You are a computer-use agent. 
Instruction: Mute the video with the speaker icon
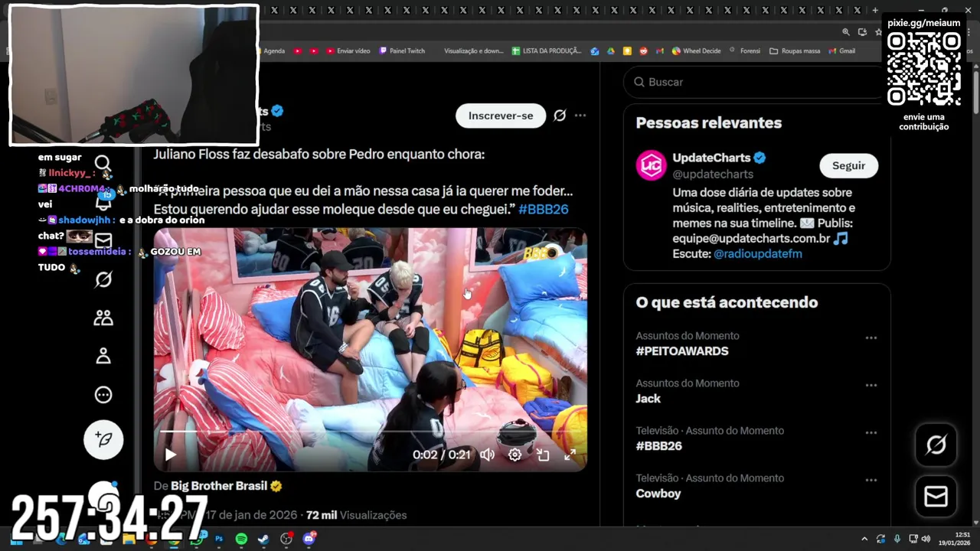(488, 455)
